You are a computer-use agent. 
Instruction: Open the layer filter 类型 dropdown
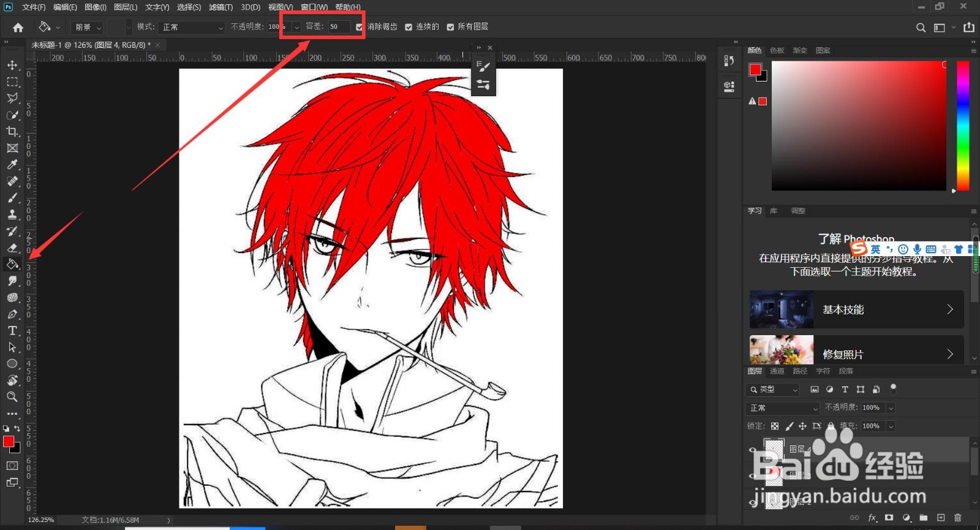point(773,389)
